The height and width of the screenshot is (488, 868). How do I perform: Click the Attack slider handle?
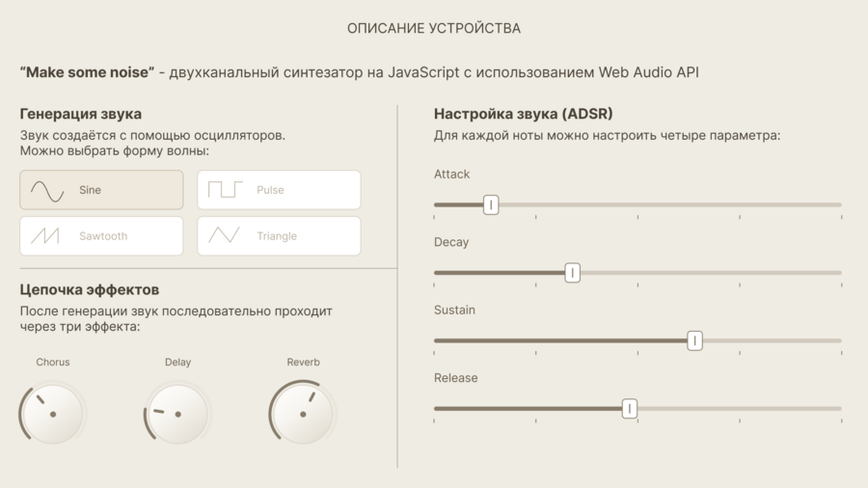pyautogui.click(x=491, y=204)
